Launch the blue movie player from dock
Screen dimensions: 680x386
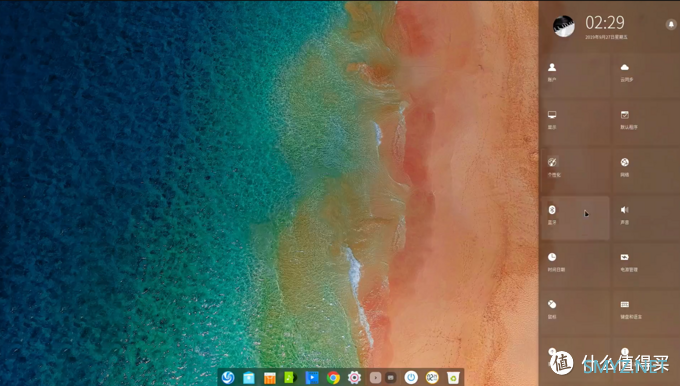(312, 378)
